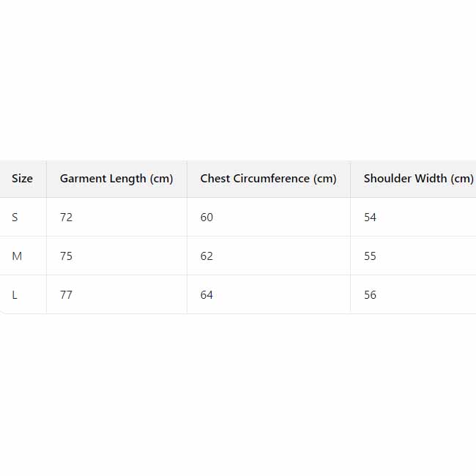Click the size L cell
Viewport: 476px width, 476px height.
tap(15, 295)
